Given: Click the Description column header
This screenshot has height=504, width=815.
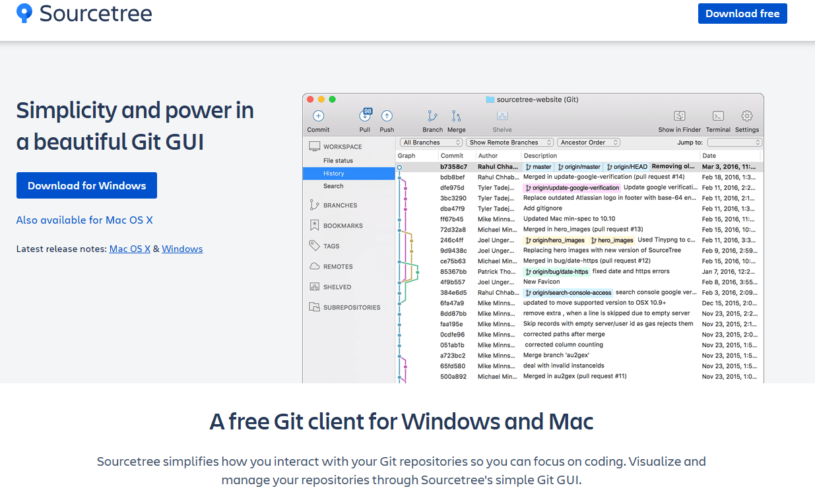Looking at the screenshot, I should [540, 156].
